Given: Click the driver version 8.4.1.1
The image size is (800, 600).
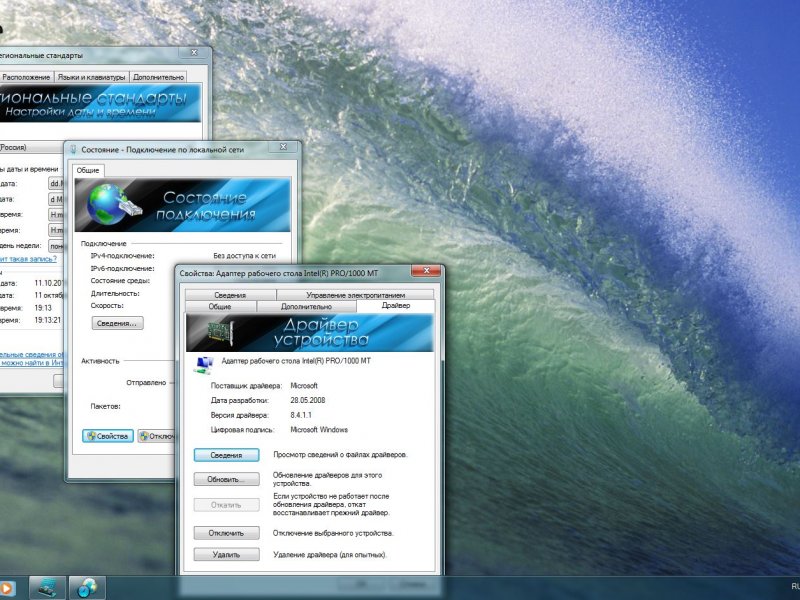Looking at the screenshot, I should (301, 415).
